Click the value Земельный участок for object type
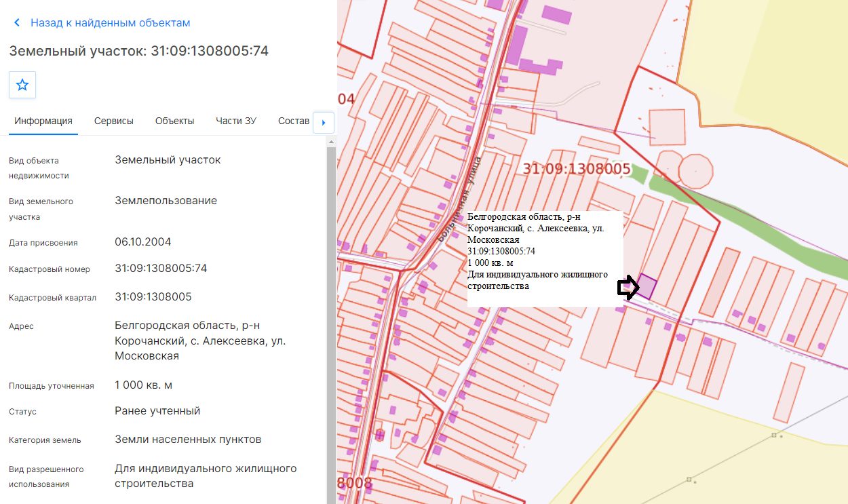This screenshot has height=504, width=848. (168, 160)
